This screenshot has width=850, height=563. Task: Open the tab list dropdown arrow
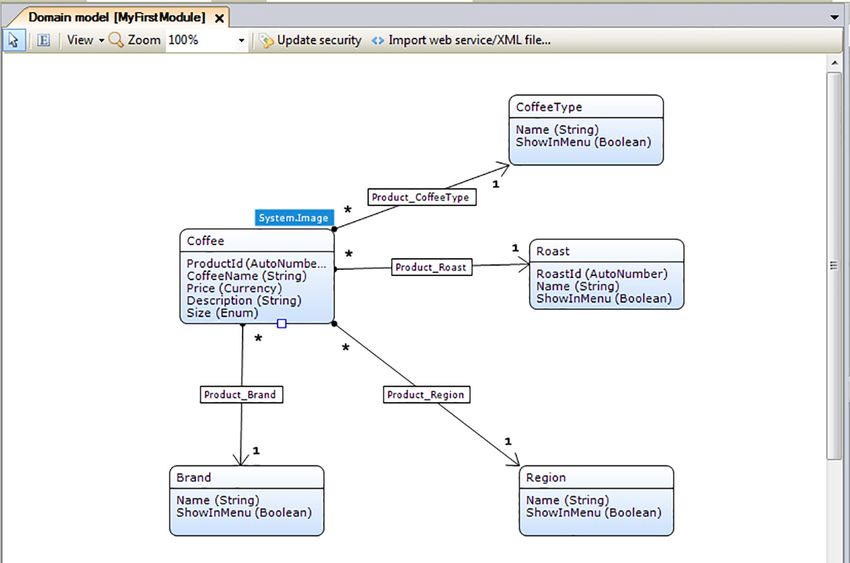[835, 18]
